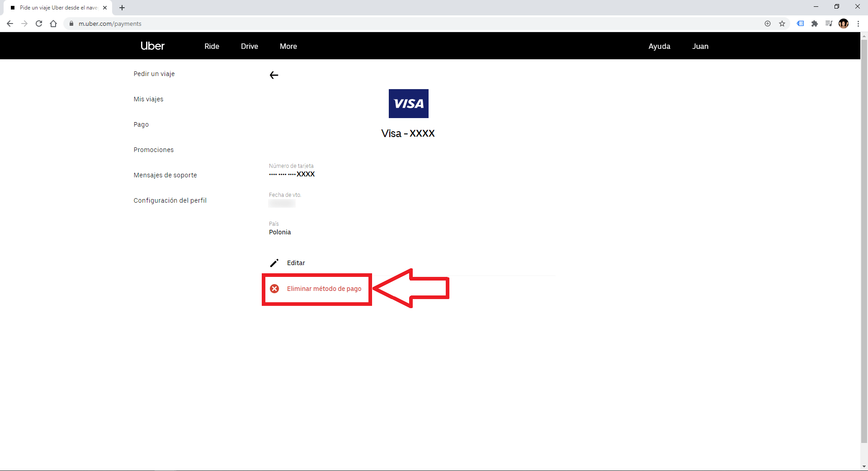Click the padlock site info icon
The height and width of the screenshot is (471, 868).
71,24
